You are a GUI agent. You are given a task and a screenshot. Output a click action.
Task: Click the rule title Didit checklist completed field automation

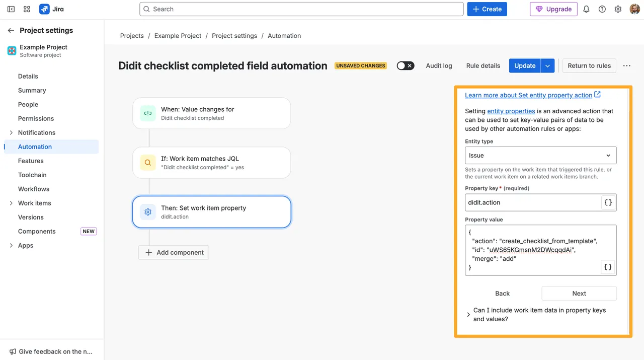[223, 65]
